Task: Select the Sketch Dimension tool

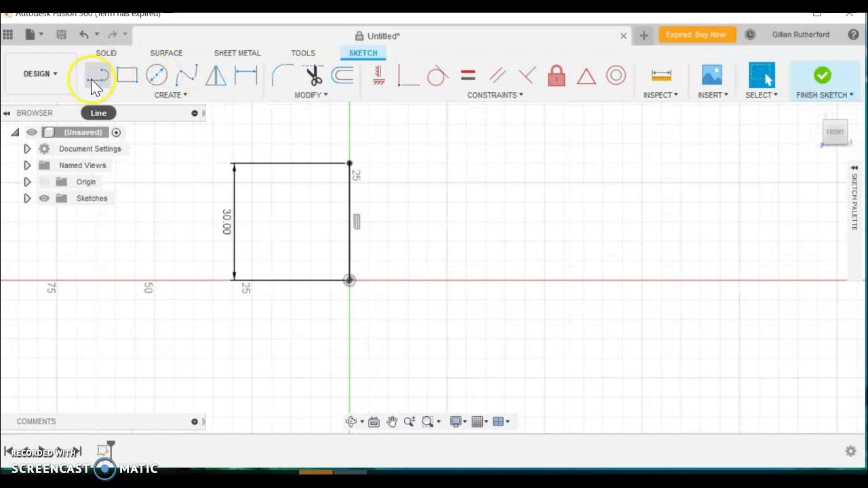Action: point(245,75)
